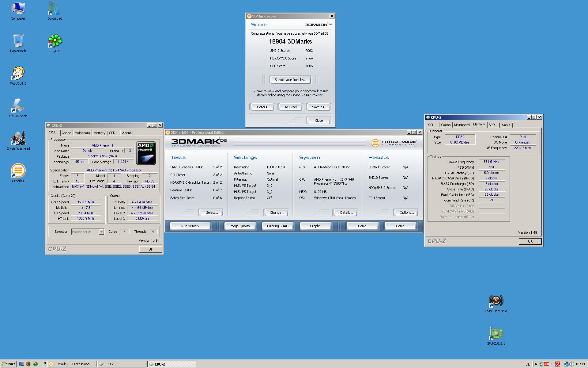
Task: Open Graphs... button in 3DMark06
Action: click(x=316, y=226)
